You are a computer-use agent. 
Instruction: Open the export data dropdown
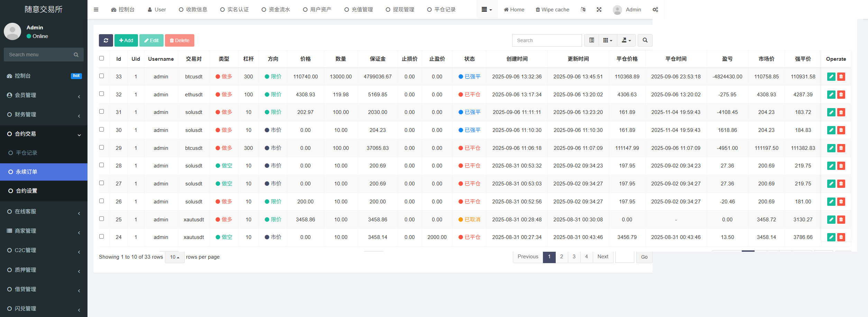pyautogui.click(x=626, y=40)
